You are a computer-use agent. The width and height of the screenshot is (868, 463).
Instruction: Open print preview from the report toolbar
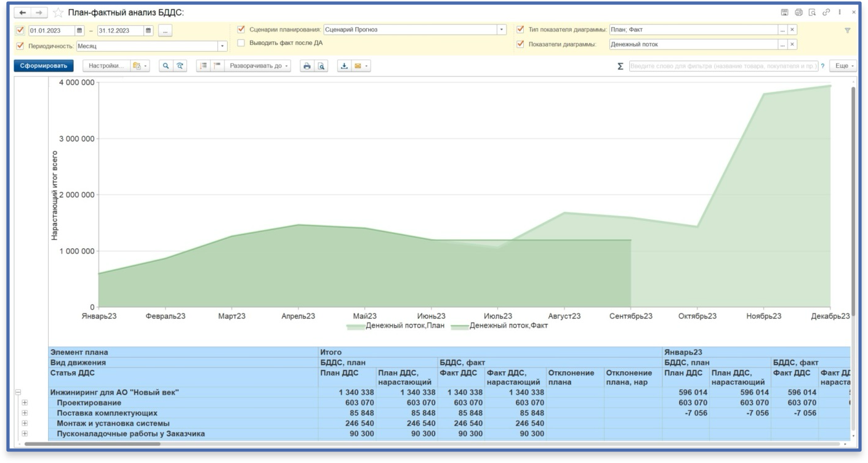click(x=321, y=66)
